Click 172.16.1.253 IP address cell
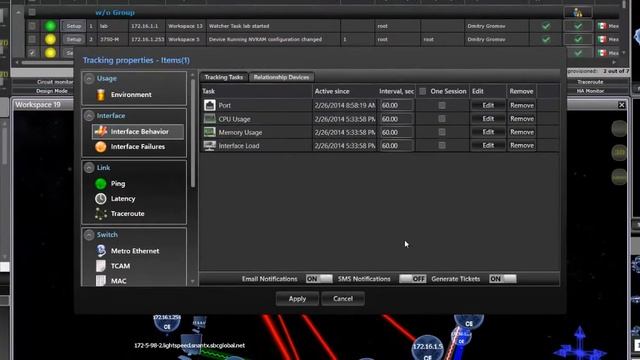This screenshot has height=360, width=640. [147, 40]
